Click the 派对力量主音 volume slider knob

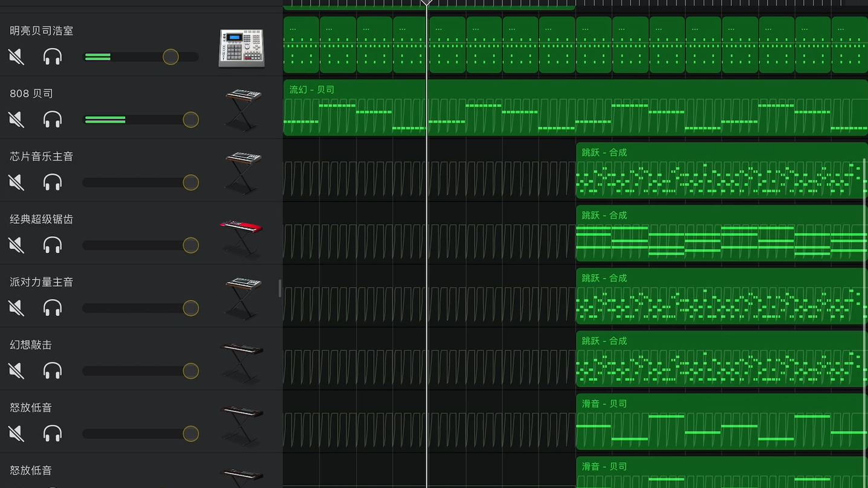pos(191,308)
